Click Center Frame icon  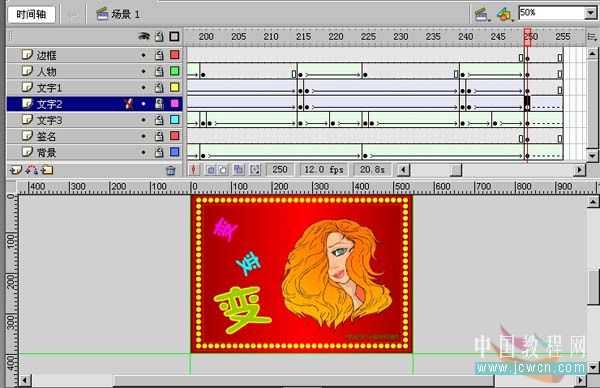click(194, 169)
